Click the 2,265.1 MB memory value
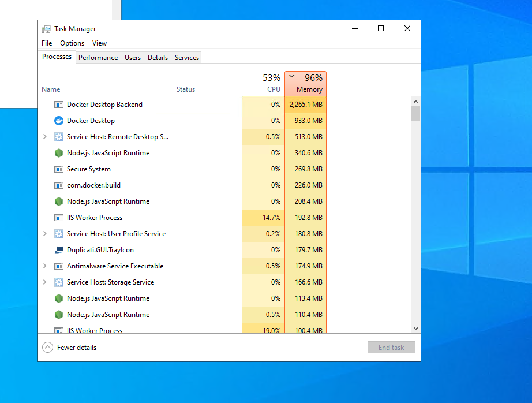Image resolution: width=532 pixels, height=403 pixels. pos(306,105)
